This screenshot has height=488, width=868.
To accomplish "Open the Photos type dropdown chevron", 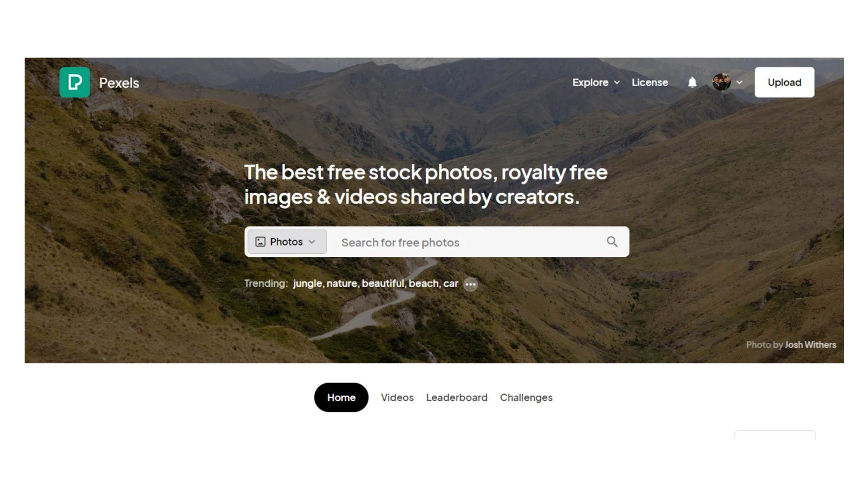I will [312, 242].
